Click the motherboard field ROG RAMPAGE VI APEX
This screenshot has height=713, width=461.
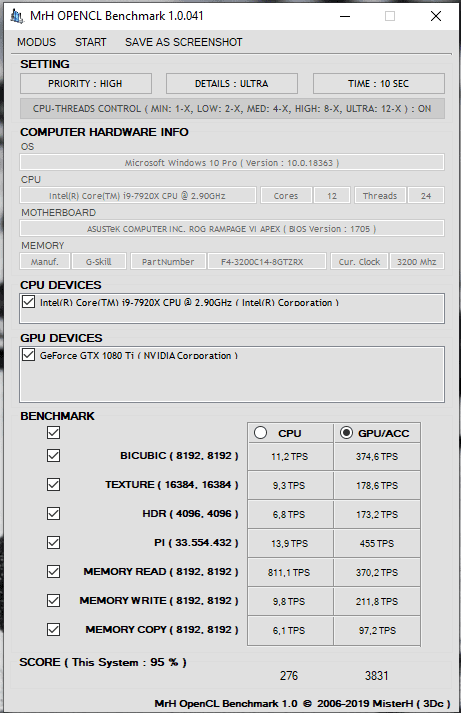pos(232,228)
